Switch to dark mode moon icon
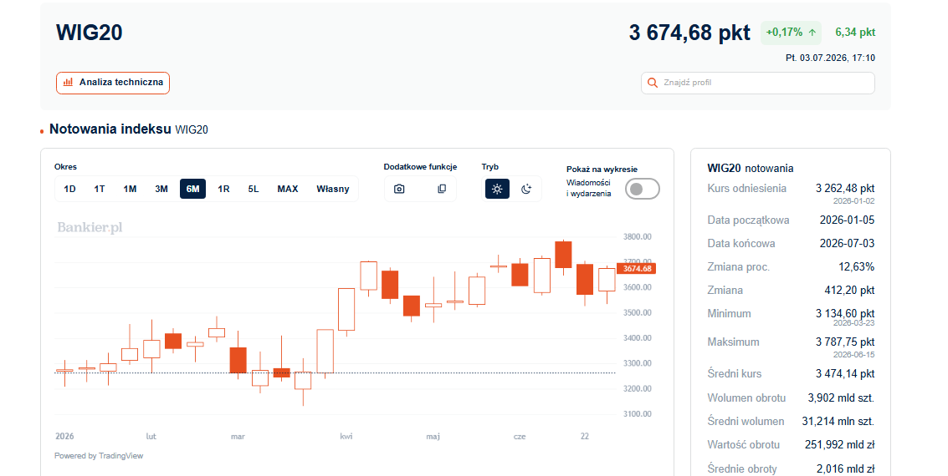948x476 pixels. click(526, 189)
